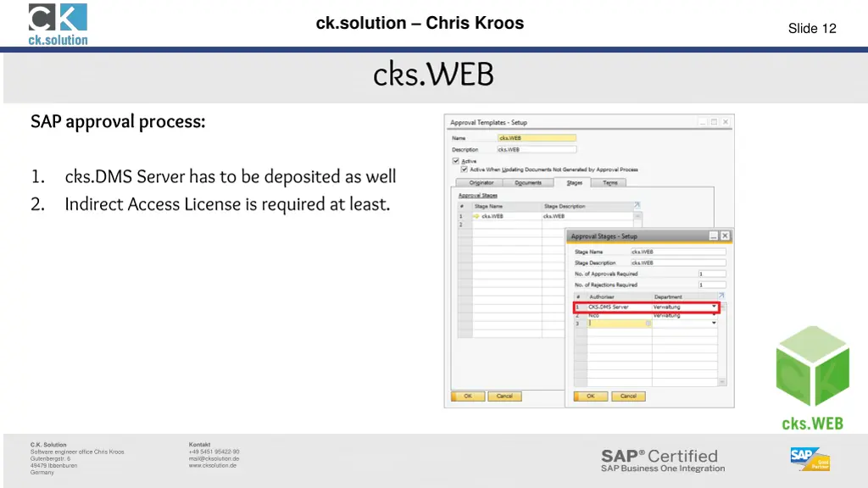Uncheck the Active checkbox
This screenshot has height=488, width=868.
point(455,161)
